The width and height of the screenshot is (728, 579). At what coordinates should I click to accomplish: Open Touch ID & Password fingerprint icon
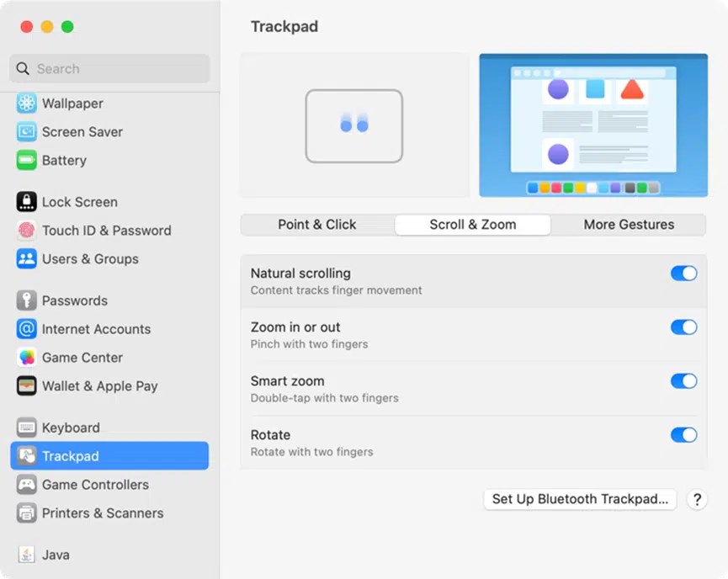click(x=26, y=231)
